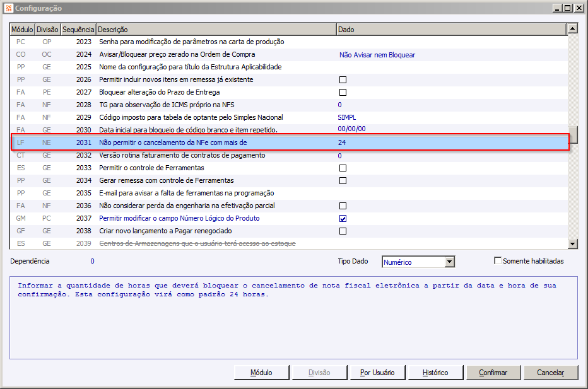Image resolution: width=588 pixels, height=389 pixels.
Task: Open the Tipo Dado dropdown arrow
Action: [450, 262]
